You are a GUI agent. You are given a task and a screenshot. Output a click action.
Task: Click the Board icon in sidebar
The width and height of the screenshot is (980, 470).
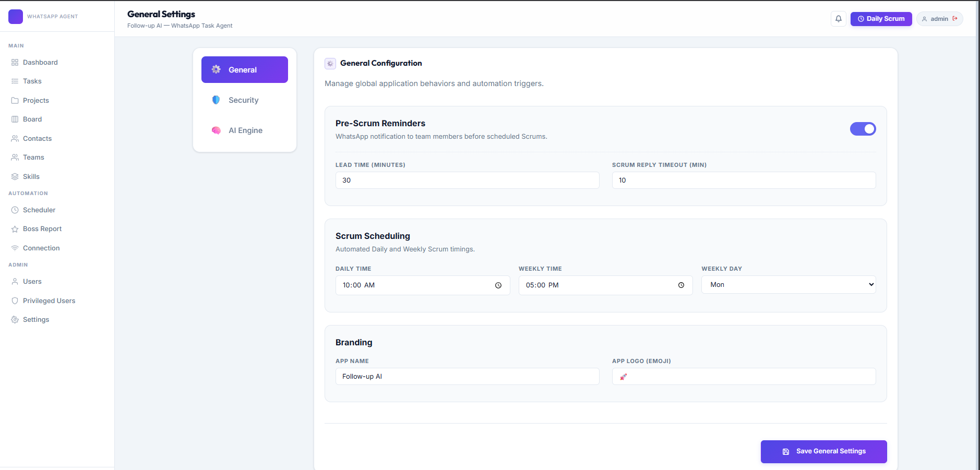point(15,119)
